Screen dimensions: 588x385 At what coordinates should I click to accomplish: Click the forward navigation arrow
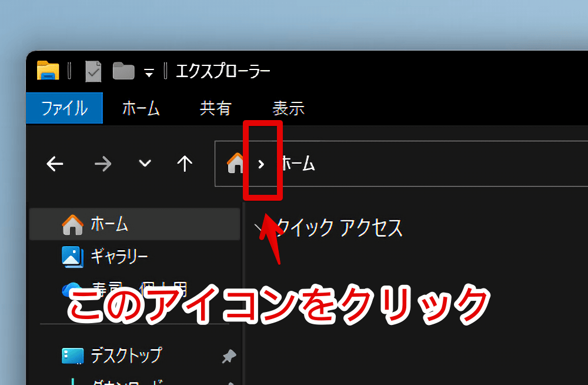[103, 164]
